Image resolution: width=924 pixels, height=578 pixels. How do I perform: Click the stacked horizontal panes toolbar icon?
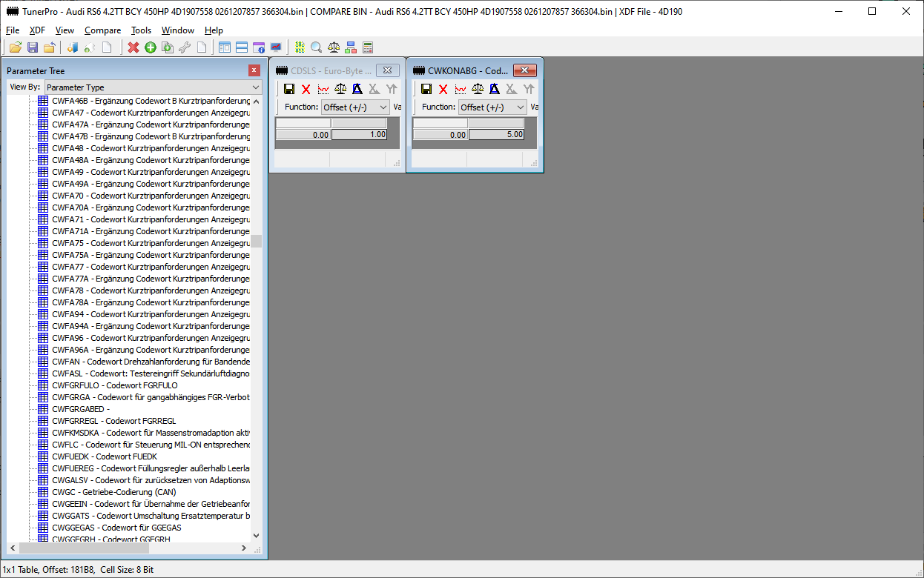242,47
